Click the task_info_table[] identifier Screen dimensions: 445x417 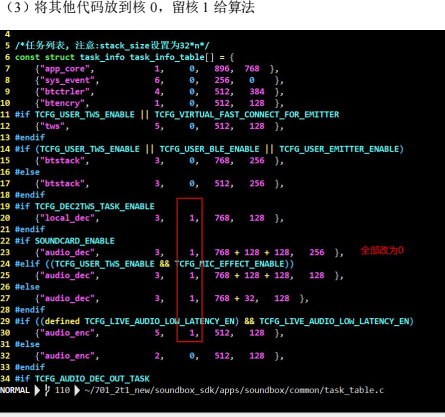[x=172, y=57]
